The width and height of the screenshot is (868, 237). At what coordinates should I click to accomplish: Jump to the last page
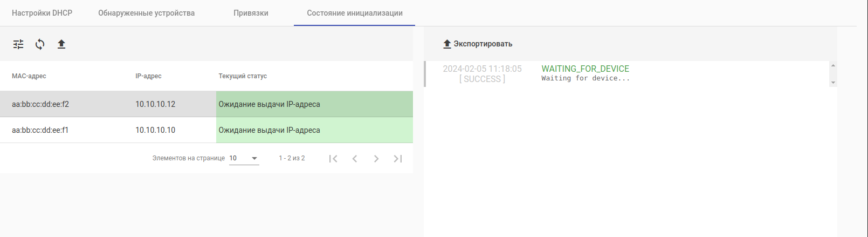tap(398, 159)
